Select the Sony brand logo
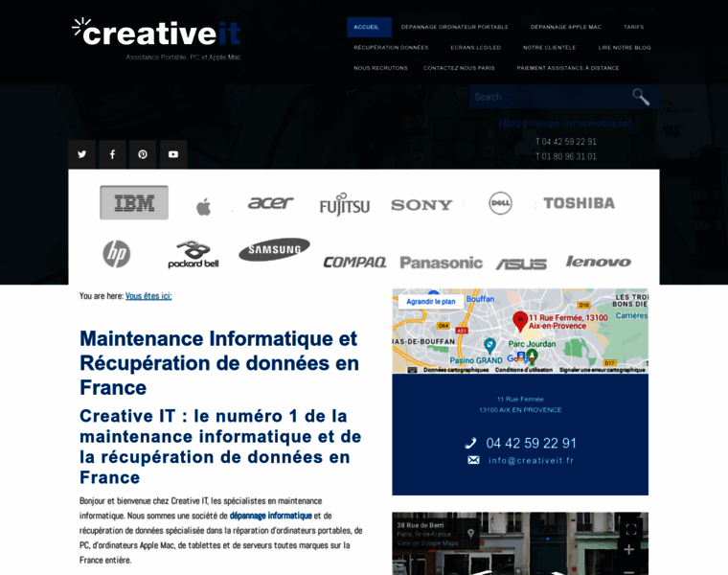The image size is (728, 575). pos(421,205)
